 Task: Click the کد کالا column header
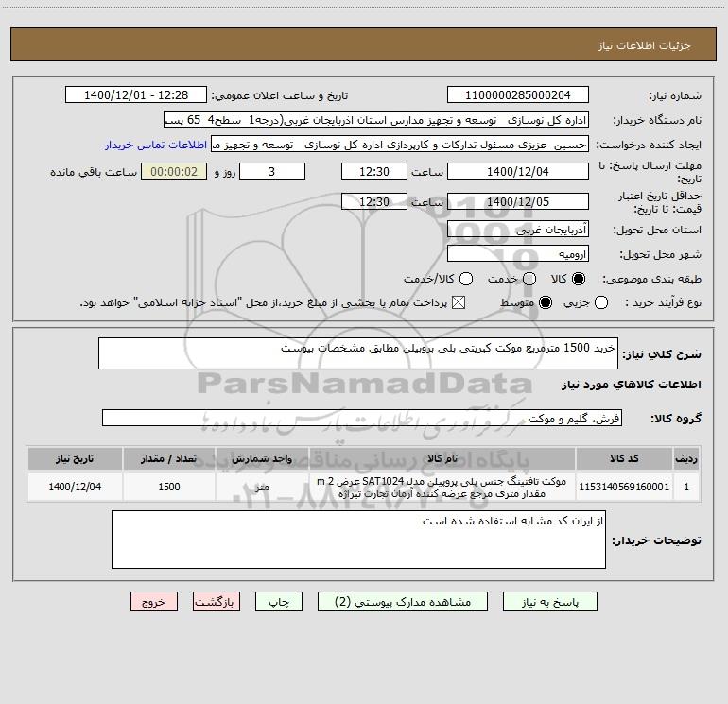[x=624, y=458]
